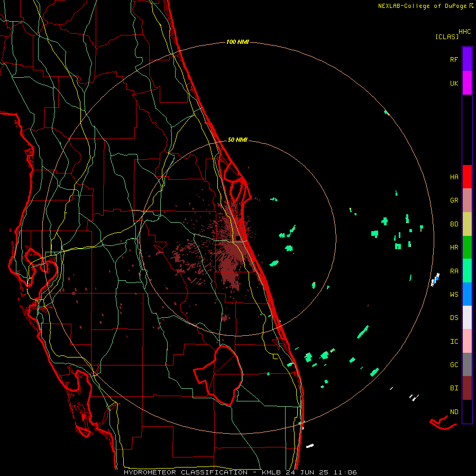Click the KMLB radar site center point

coord(237,237)
